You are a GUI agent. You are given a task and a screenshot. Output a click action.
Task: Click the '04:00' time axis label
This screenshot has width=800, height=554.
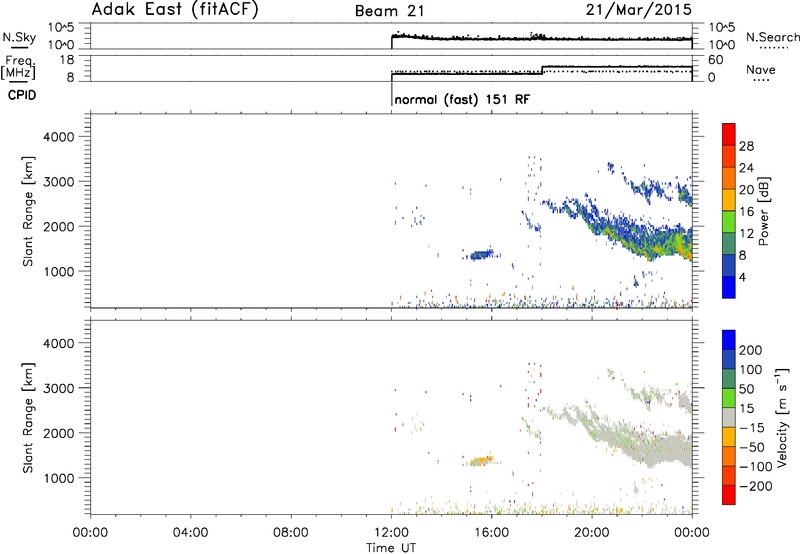(191, 533)
